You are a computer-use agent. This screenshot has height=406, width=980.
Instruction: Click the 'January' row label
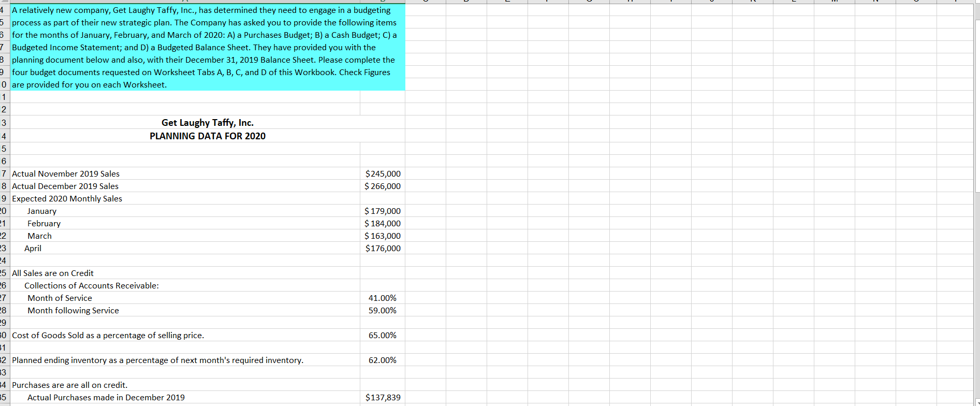(42, 211)
